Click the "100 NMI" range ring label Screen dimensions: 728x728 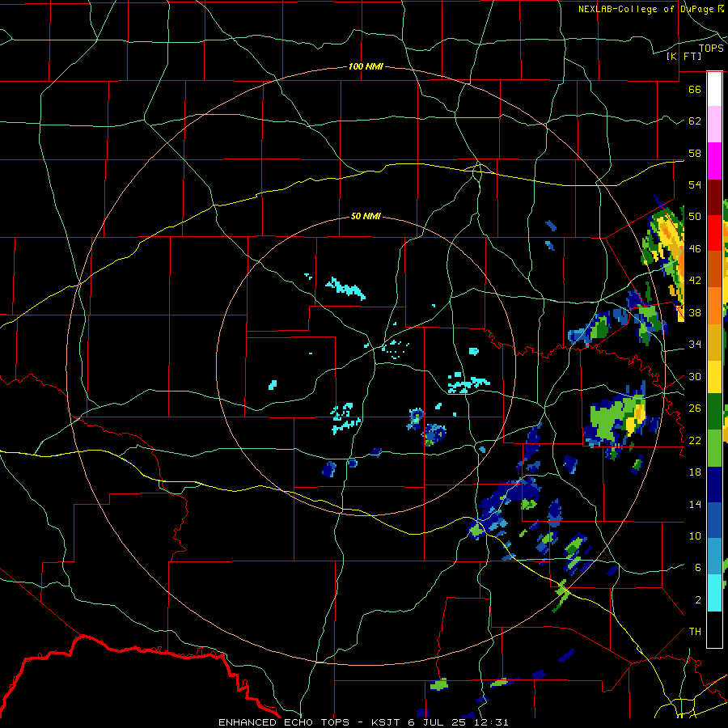(x=366, y=66)
